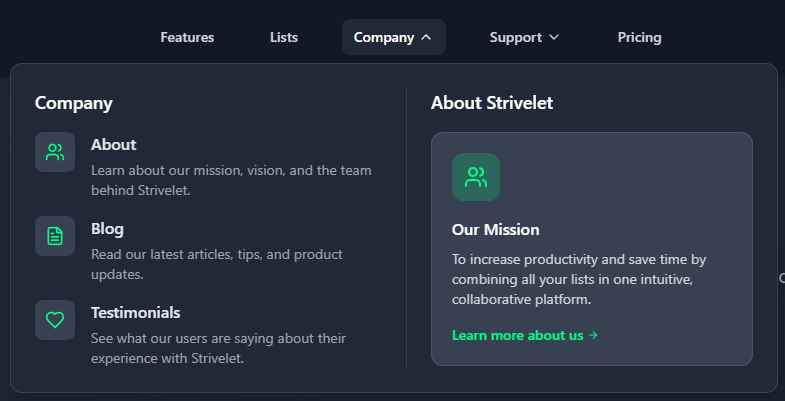Click the About description text
This screenshot has width=785, height=401.
[x=230, y=180]
